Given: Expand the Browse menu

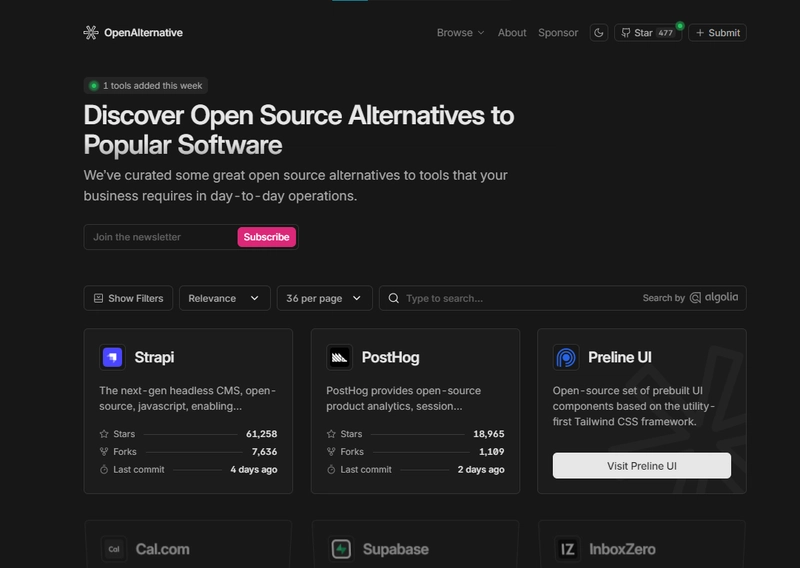Looking at the screenshot, I should coord(460,33).
